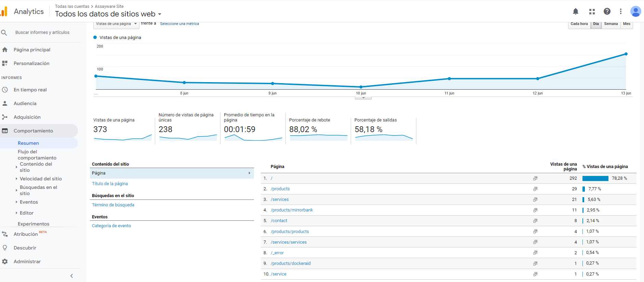The image size is (644, 282).
Task: Click the Administrar gear icon
Action: coord(5,261)
